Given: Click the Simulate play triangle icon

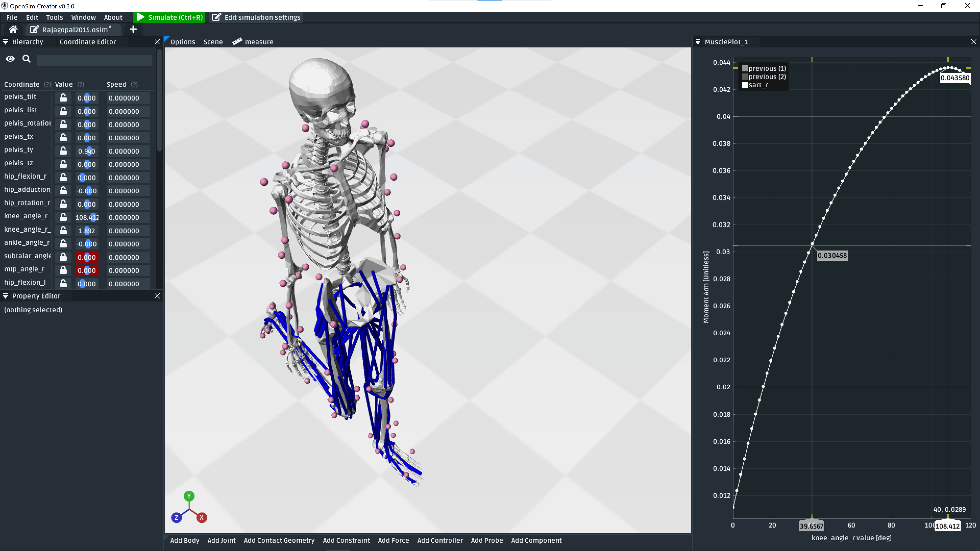Looking at the screenshot, I should coord(141,17).
